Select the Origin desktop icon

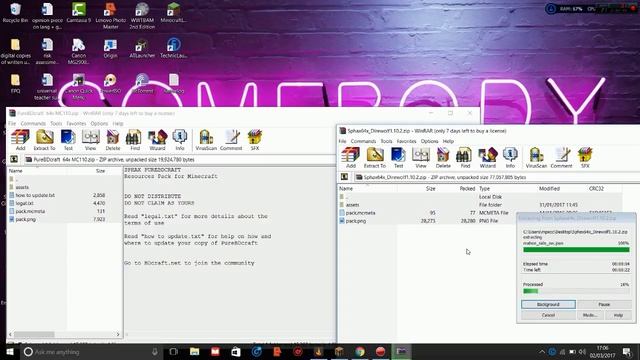click(x=110, y=48)
